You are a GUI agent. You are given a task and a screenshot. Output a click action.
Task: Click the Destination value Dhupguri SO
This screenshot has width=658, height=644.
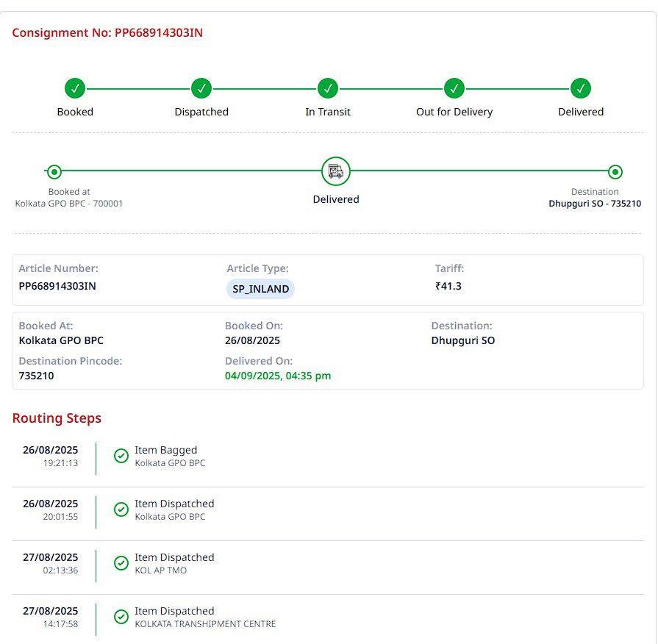tap(463, 340)
